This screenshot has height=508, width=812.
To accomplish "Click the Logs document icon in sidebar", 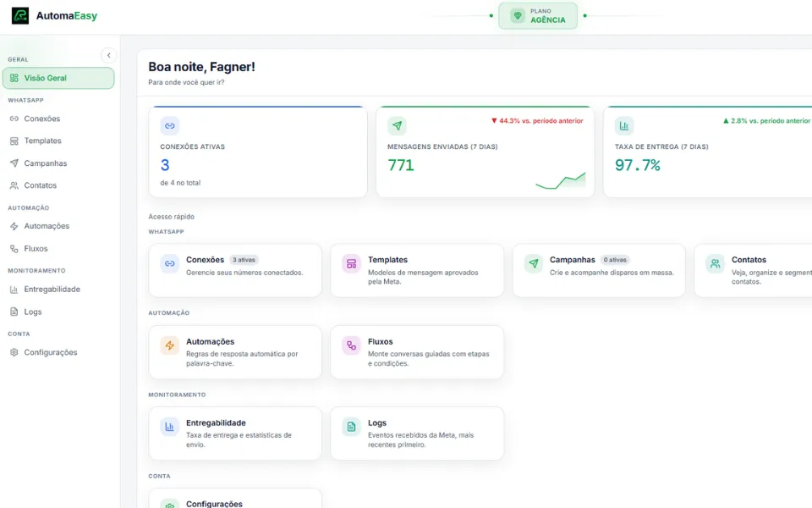I will pyautogui.click(x=14, y=312).
